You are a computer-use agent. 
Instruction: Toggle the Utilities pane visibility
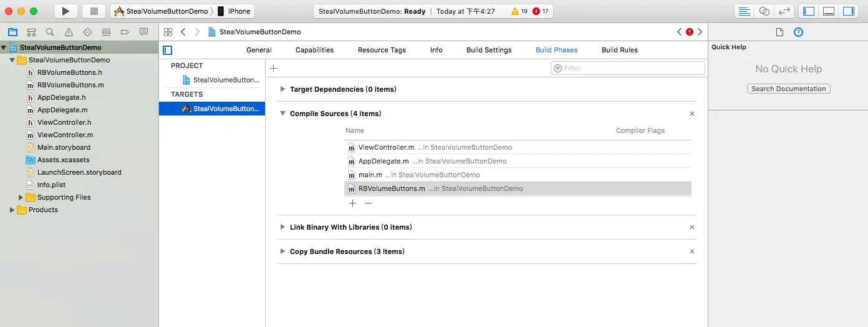point(849,11)
